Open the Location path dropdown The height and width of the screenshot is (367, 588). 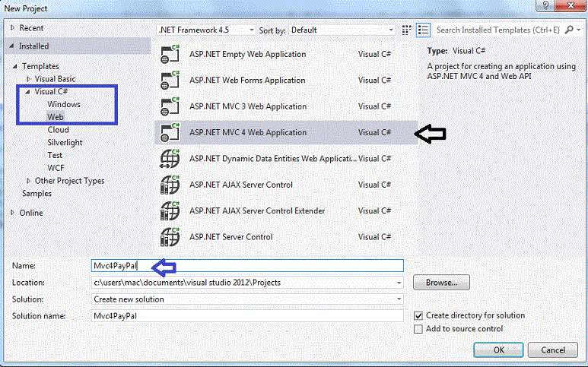(399, 283)
